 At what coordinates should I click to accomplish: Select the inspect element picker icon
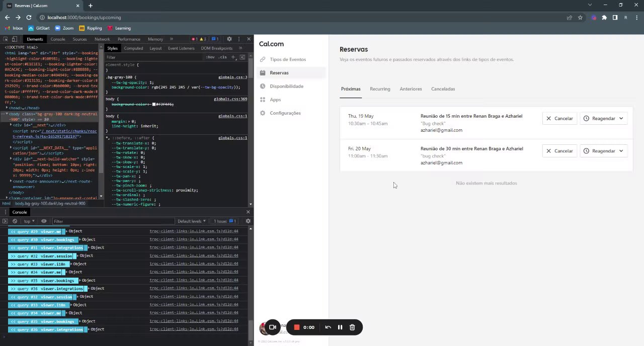[5, 39]
